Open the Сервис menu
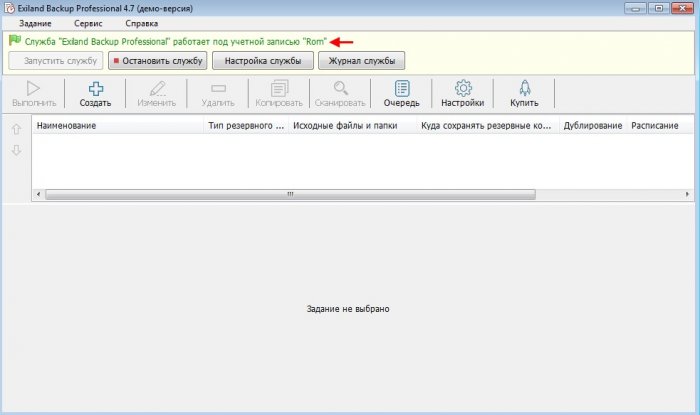The image size is (700, 415). pos(88,23)
